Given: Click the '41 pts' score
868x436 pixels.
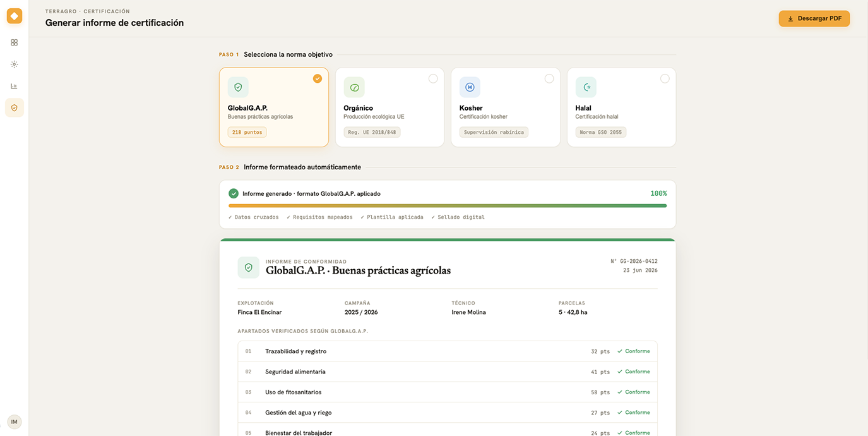Looking at the screenshot, I should [600, 372].
